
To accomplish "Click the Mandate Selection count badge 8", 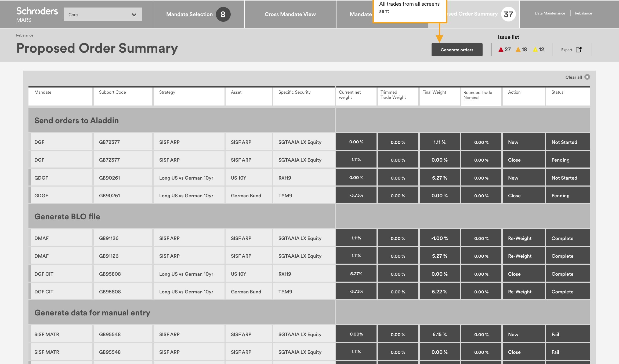I will tap(223, 14).
